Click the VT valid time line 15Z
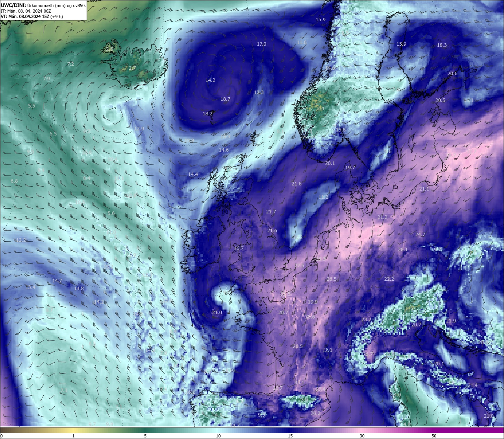The width and height of the screenshot is (504, 439). [x=32, y=17]
